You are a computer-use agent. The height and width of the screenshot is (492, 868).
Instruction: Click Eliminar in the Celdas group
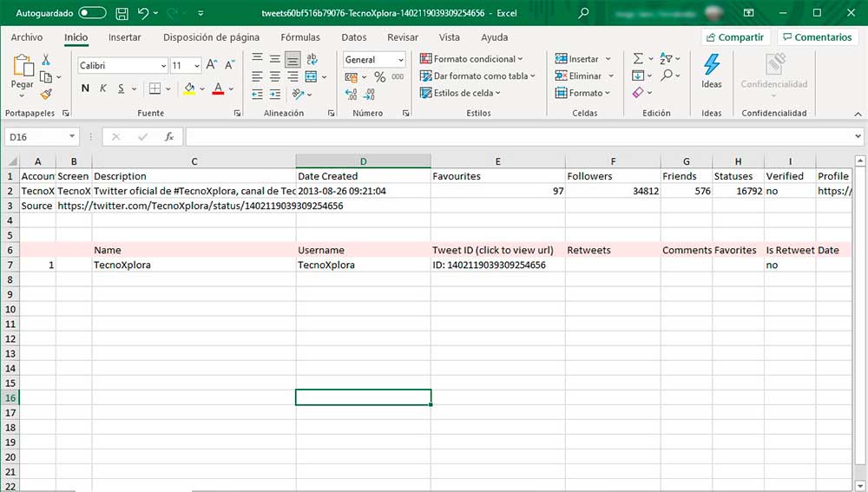pos(584,75)
